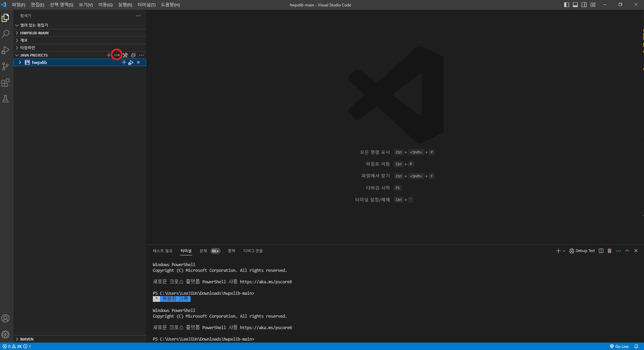Open terminal panel more actions ellipsis

(x=618, y=251)
